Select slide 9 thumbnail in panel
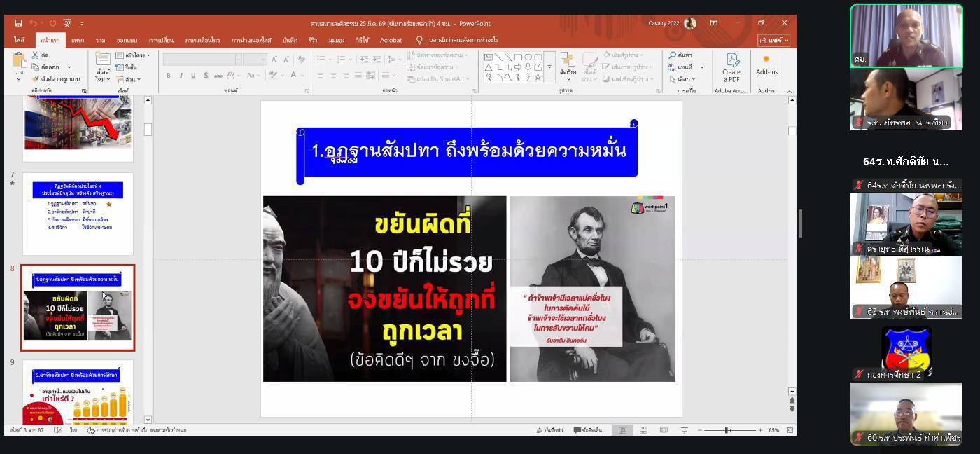Viewport: 980px width, 454px height. (x=78, y=392)
